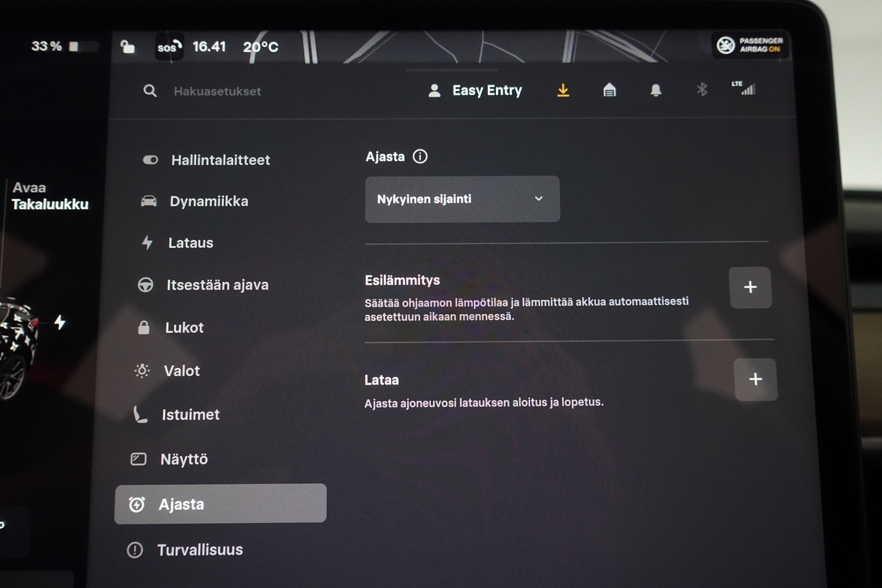The width and height of the screenshot is (882, 588).
Task: Add a new Lataa charging schedule
Action: [x=756, y=379]
